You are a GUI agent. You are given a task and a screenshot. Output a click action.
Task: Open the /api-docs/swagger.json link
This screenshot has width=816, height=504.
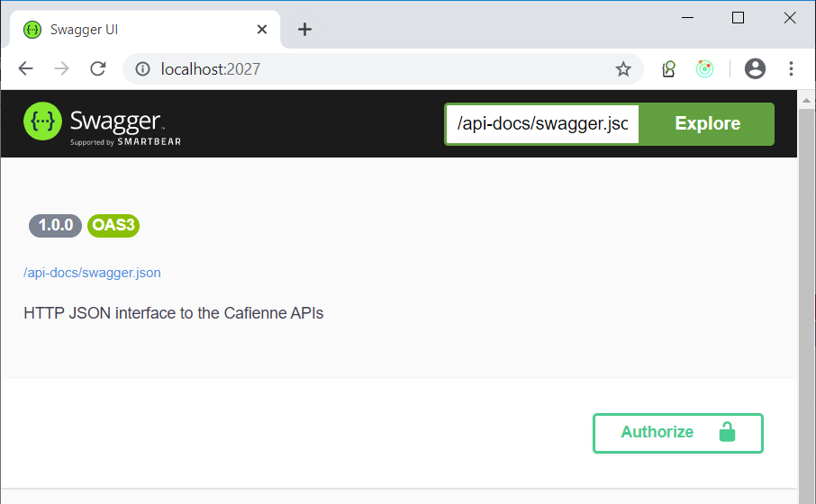point(92,273)
